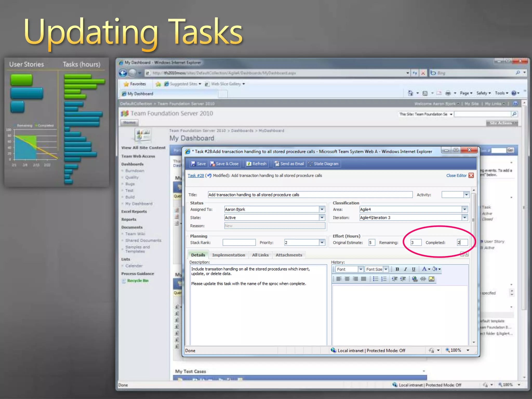The width and height of the screenshot is (532, 399).
Task: Click Save & Close in task toolbar
Action: 224,164
